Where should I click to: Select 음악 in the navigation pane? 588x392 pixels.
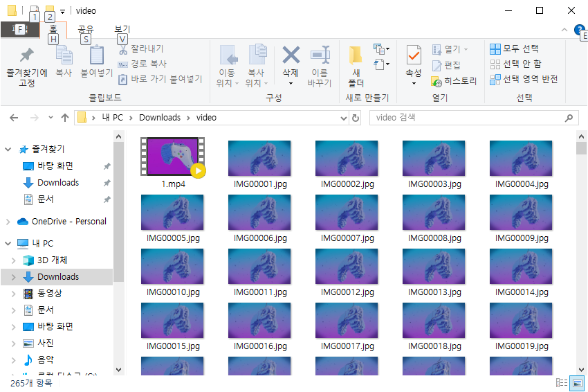(45, 359)
